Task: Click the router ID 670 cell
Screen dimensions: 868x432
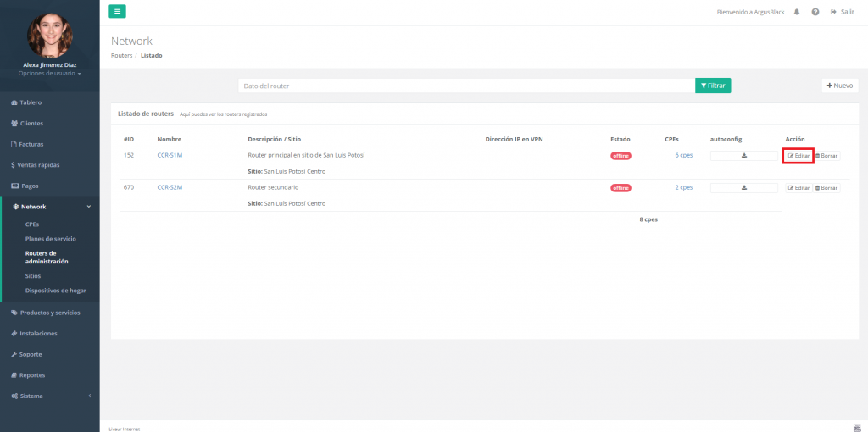Action: coord(129,187)
